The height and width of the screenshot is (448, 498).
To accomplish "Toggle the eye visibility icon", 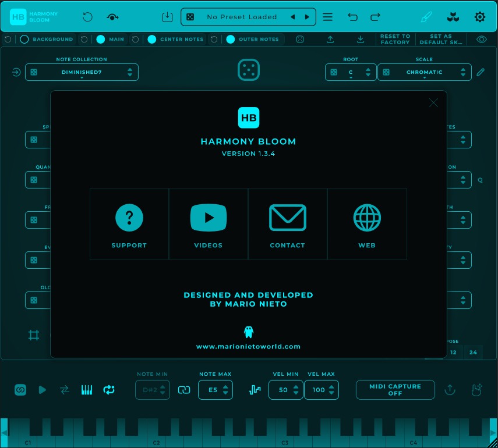I will 482,40.
